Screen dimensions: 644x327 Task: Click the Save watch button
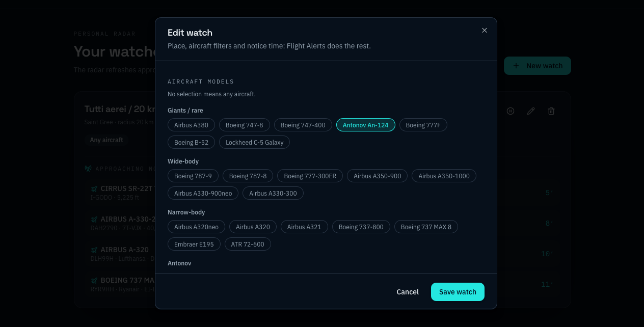pyautogui.click(x=458, y=292)
